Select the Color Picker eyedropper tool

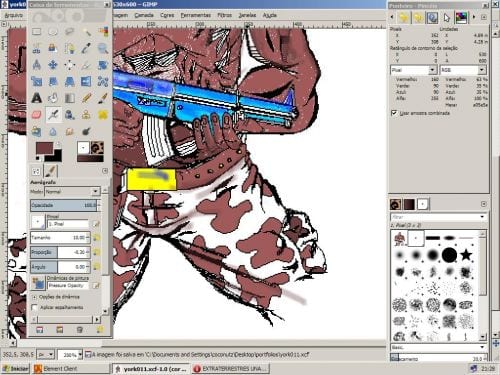coord(86,49)
